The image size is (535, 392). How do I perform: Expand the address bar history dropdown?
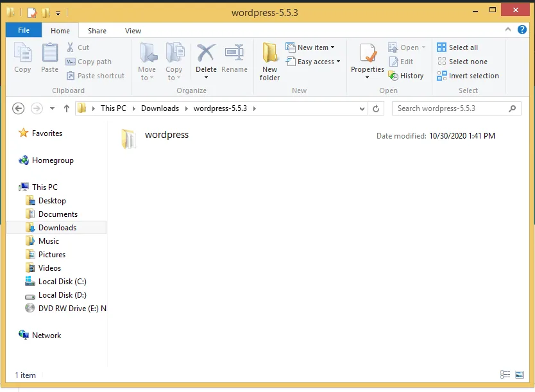362,108
